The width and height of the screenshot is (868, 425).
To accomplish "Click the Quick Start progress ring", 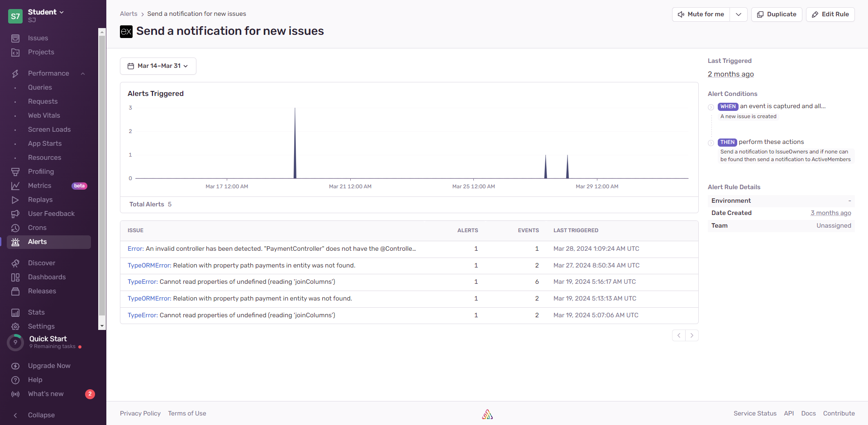I will pyautogui.click(x=15, y=343).
